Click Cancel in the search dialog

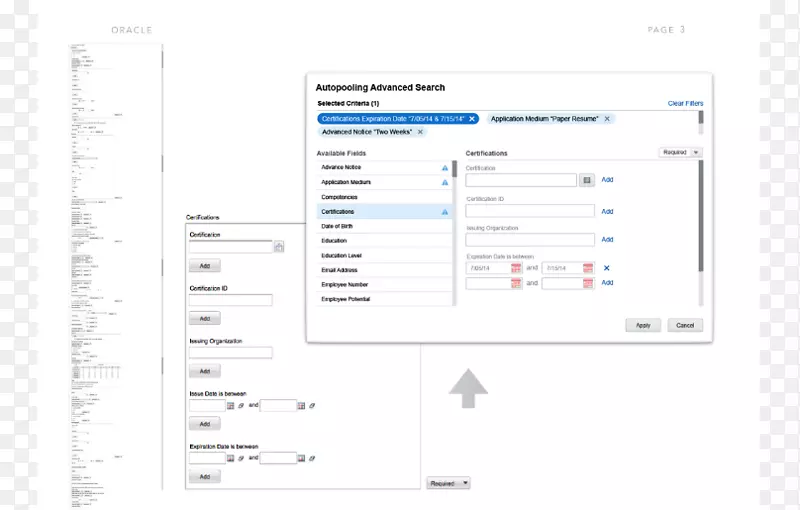click(x=685, y=325)
